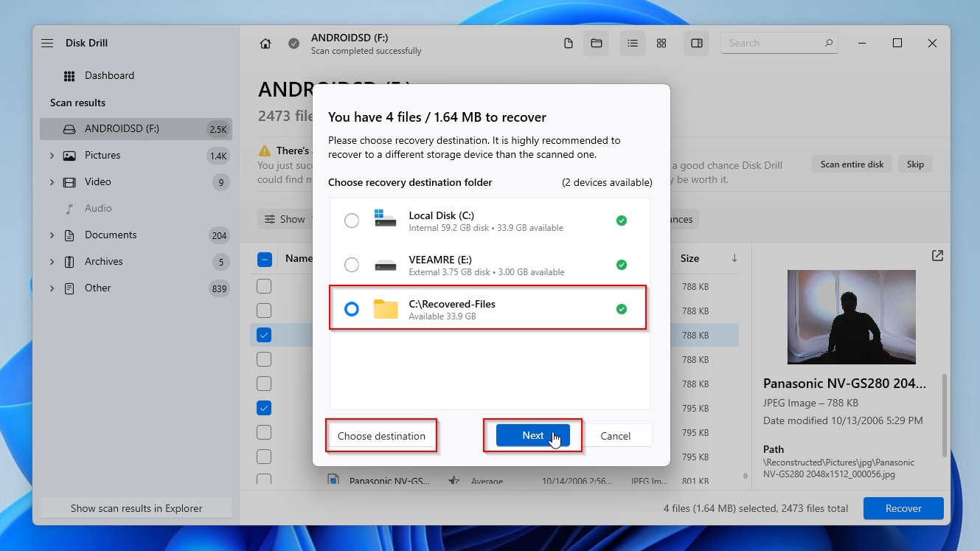Expand the Documents category

coord(51,235)
